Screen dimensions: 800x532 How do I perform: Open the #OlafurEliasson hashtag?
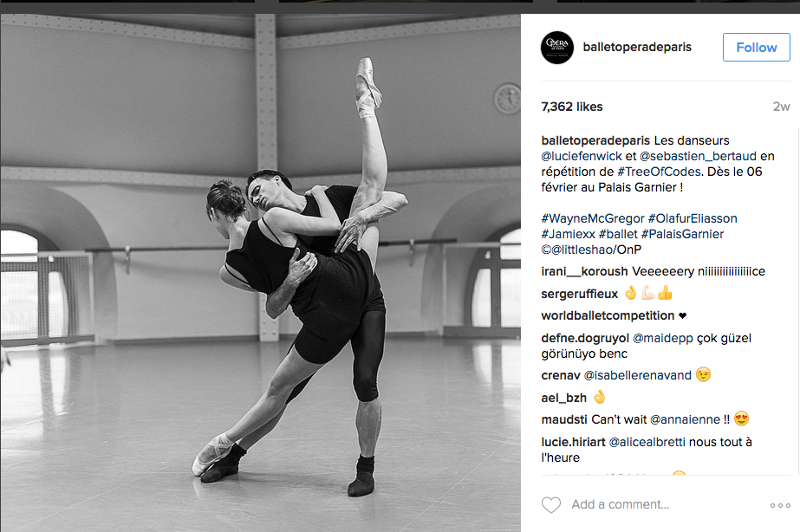pyautogui.click(x=693, y=219)
